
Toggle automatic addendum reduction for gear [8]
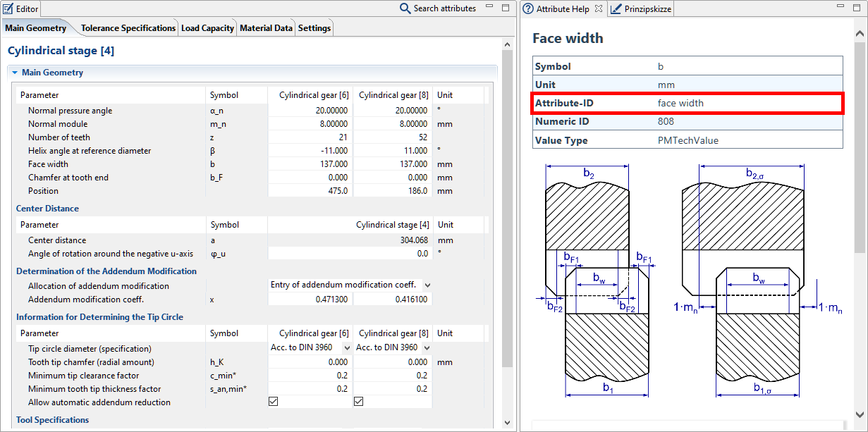click(x=358, y=402)
